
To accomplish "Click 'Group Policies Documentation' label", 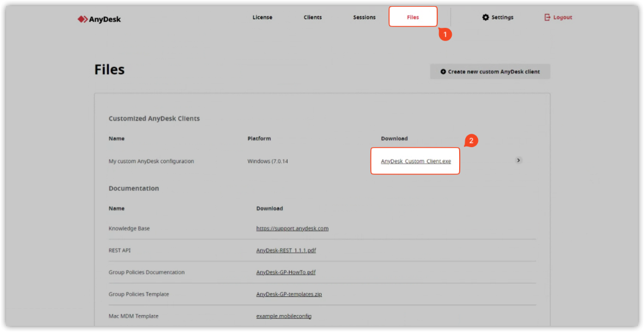I will coord(147,272).
